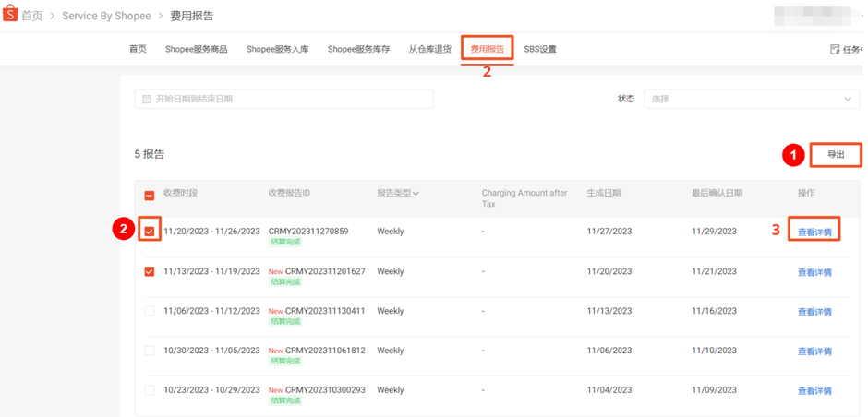
Task: Select the 费用报告 tab
Action: (488, 49)
